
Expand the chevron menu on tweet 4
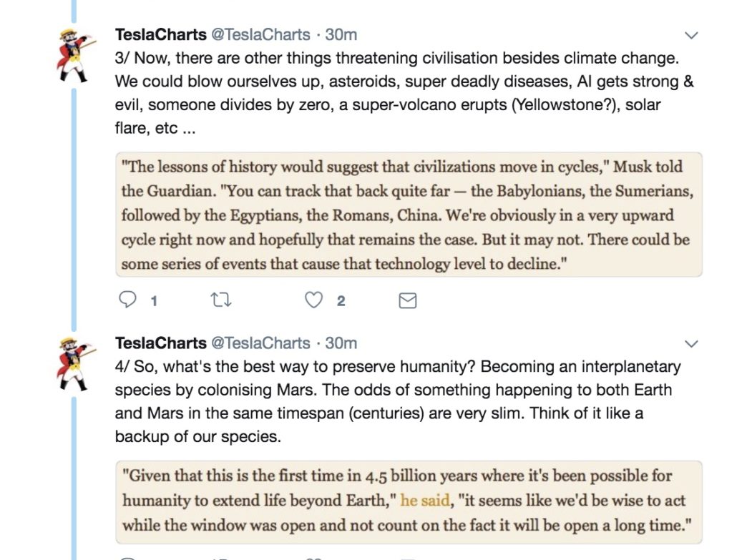coord(690,344)
